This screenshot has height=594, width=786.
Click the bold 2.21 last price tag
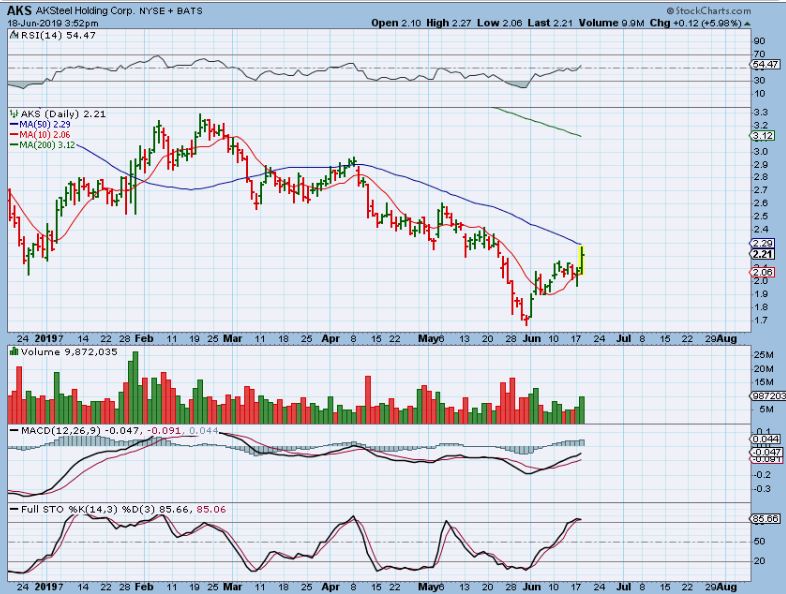coord(763,255)
